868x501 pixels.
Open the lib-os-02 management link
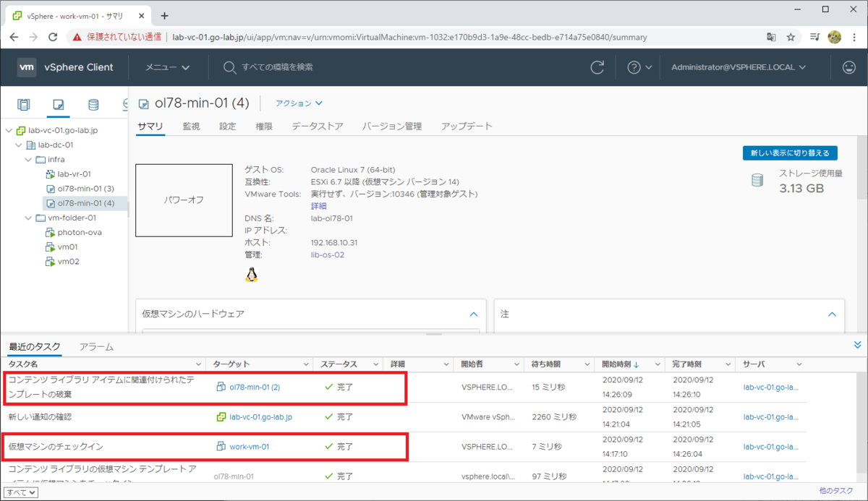point(328,254)
